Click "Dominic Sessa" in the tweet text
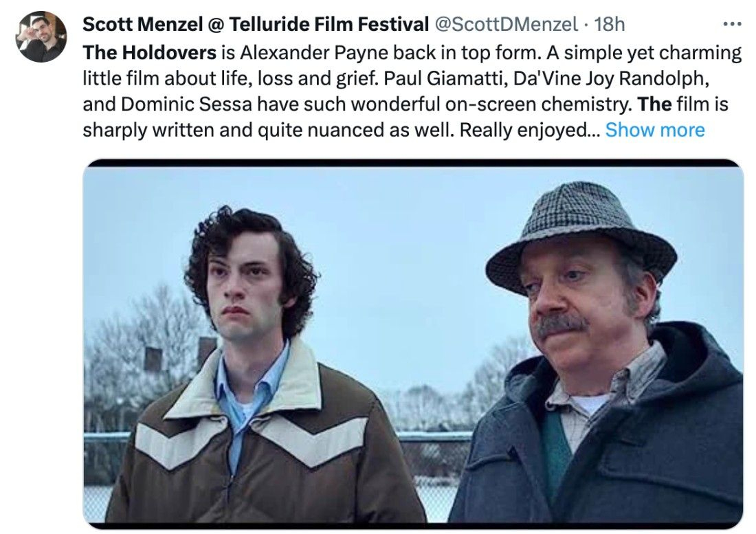The height and width of the screenshot is (534, 756). tap(187, 104)
